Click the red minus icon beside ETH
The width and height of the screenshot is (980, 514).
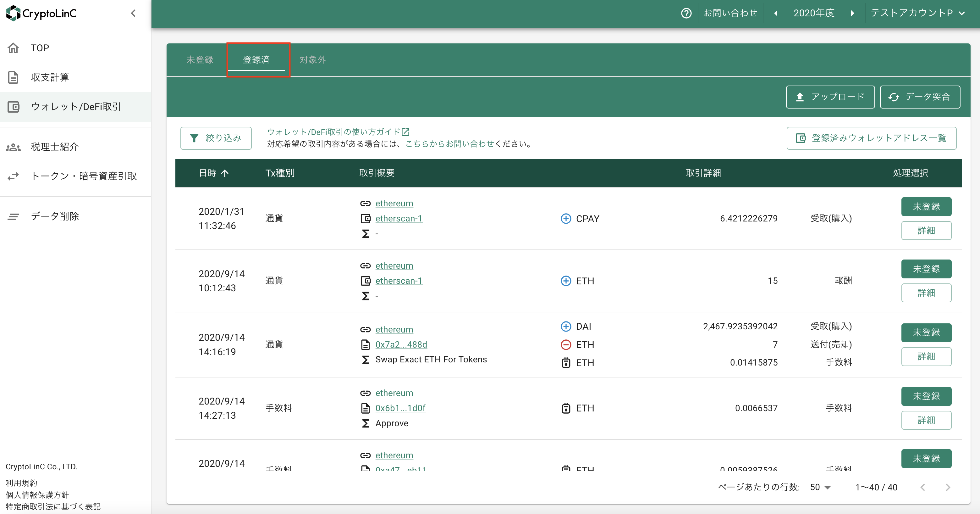point(566,344)
